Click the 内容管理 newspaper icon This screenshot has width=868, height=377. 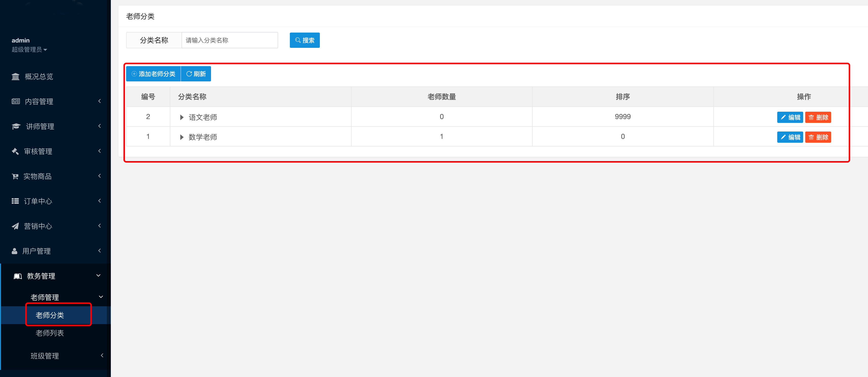coord(16,101)
